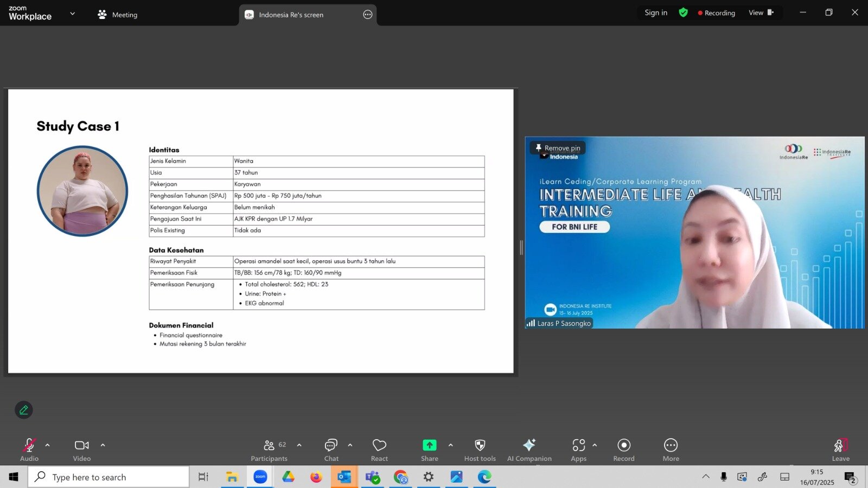Click the annotate pencil icon
Viewport: 868px width, 488px height.
[x=24, y=410]
